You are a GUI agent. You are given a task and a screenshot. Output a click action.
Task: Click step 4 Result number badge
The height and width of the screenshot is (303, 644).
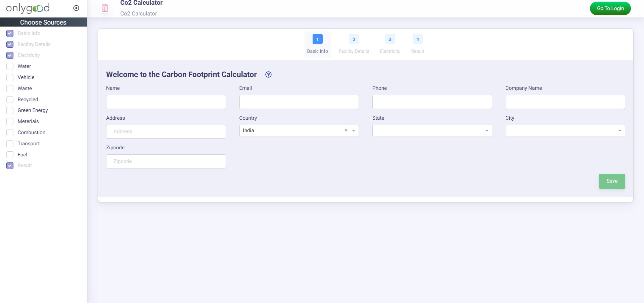[x=417, y=39]
